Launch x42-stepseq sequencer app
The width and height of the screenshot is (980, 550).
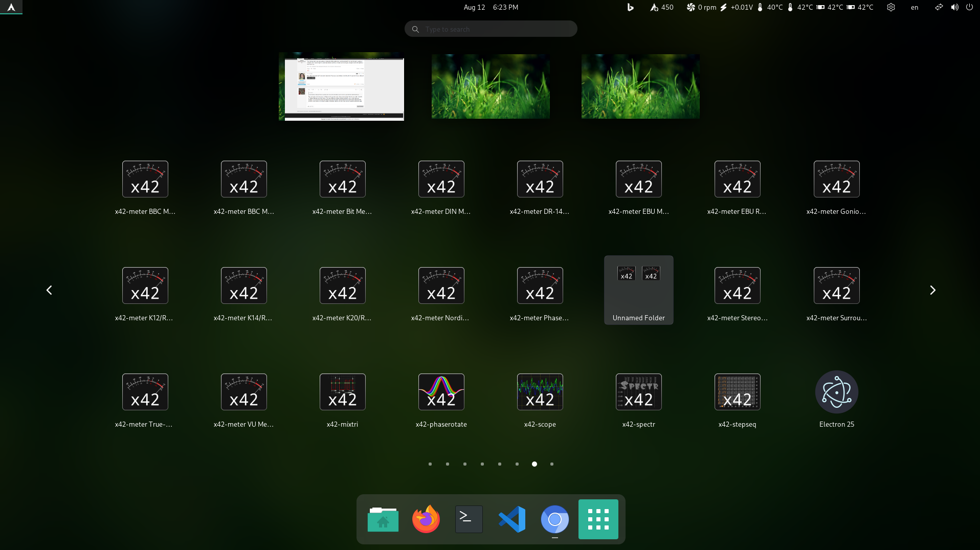[737, 400]
